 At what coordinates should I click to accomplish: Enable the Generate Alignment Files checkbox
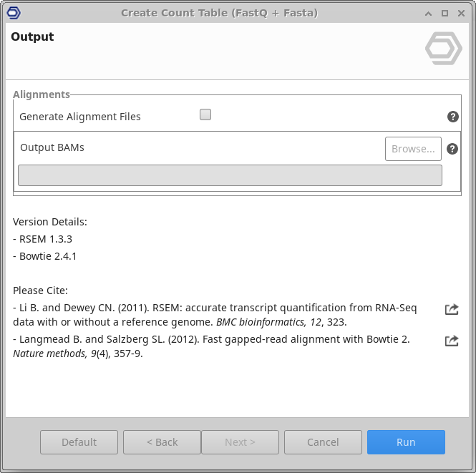coord(205,114)
